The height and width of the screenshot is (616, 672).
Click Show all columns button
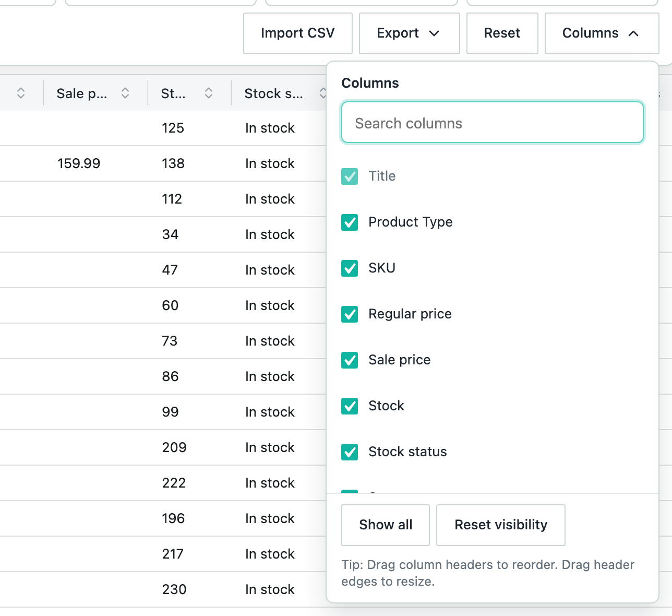(386, 525)
